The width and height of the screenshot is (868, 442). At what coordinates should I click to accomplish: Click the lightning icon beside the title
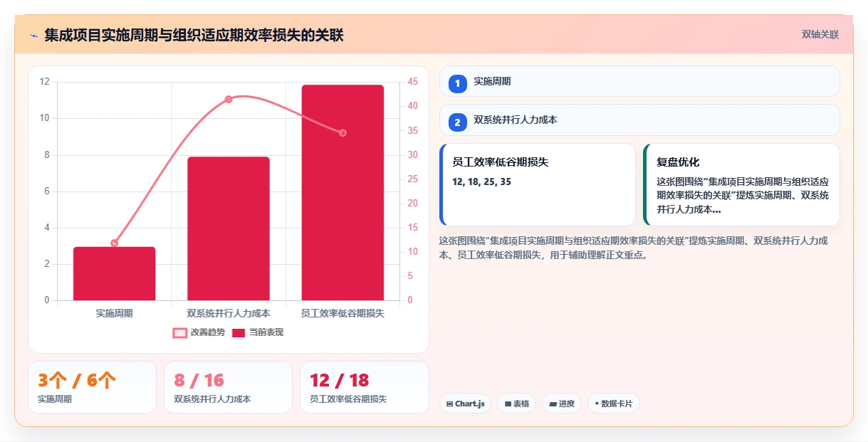(33, 36)
